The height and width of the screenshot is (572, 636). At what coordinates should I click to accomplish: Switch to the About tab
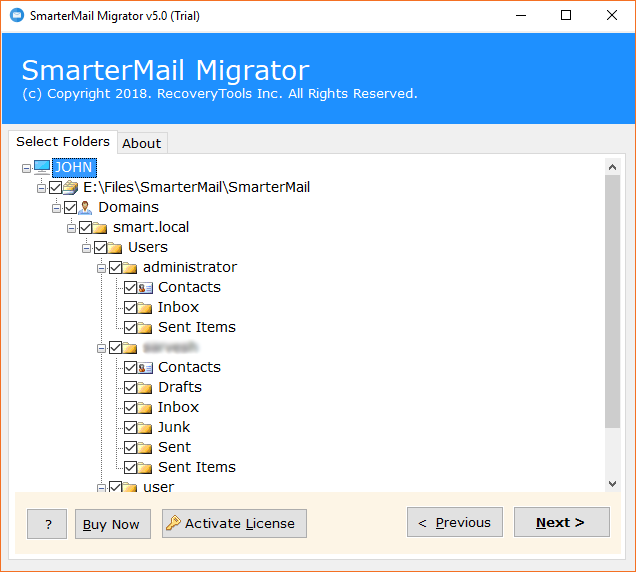pyautogui.click(x=142, y=143)
